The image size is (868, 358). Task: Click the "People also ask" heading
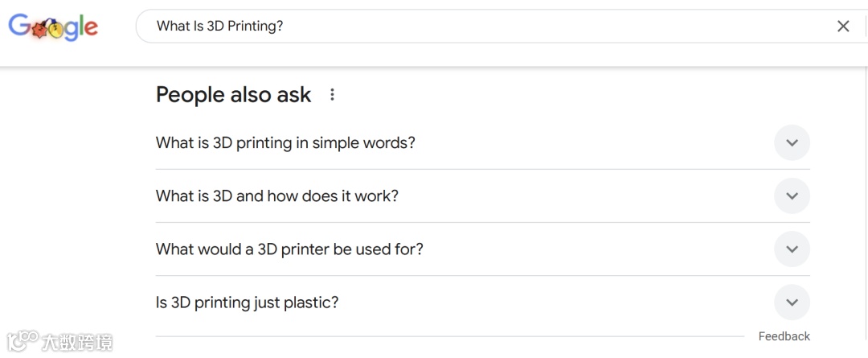tap(233, 95)
